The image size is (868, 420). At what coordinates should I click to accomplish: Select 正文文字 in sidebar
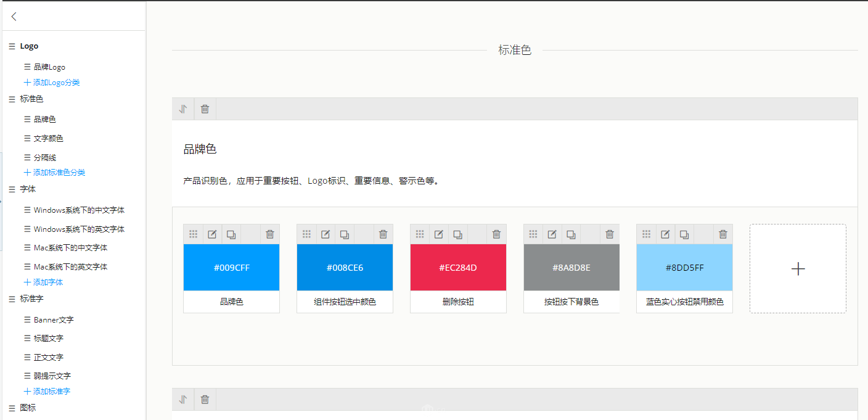pyautogui.click(x=48, y=358)
